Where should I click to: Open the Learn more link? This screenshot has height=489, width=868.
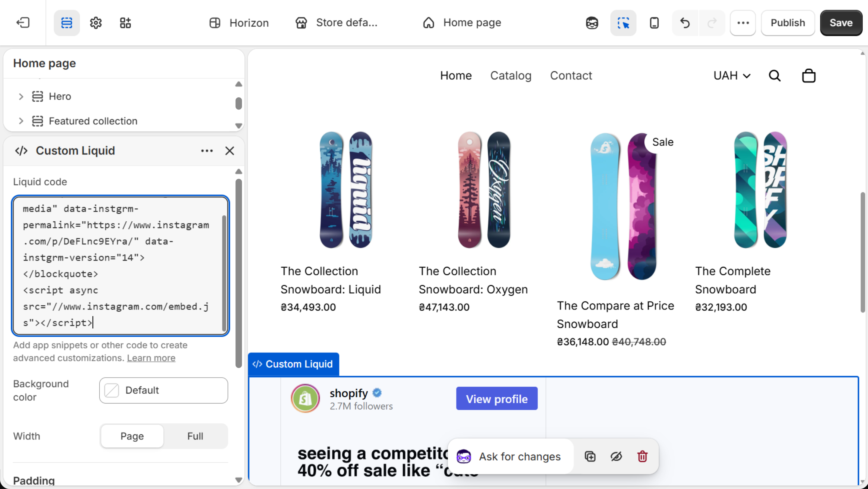[x=151, y=358]
